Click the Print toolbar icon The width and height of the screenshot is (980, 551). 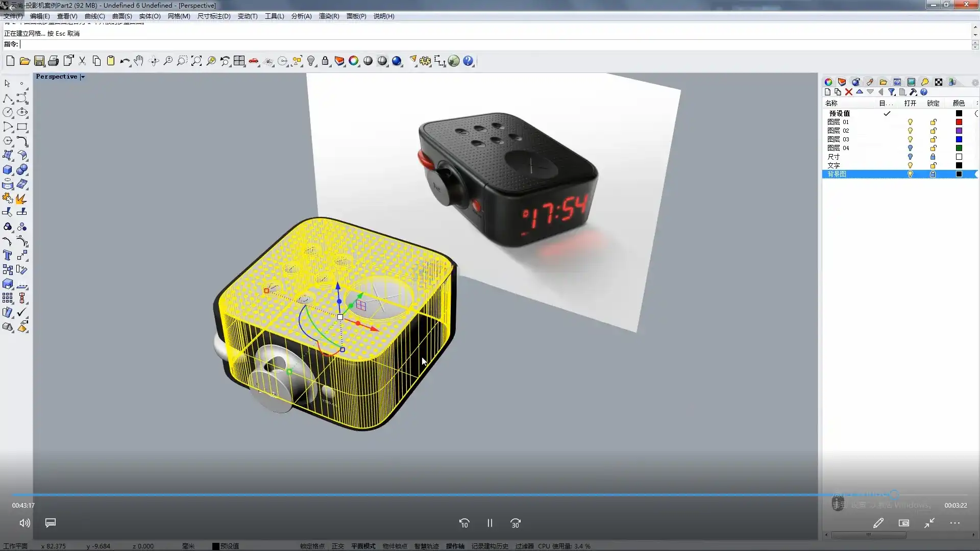click(x=53, y=61)
